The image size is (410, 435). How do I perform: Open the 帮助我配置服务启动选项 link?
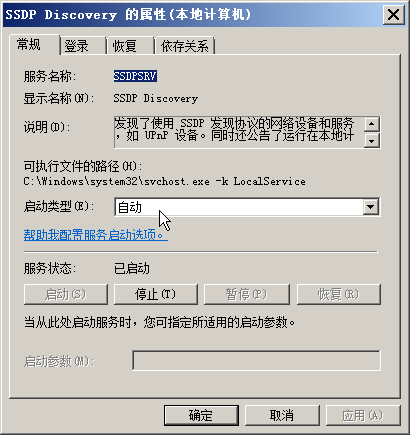pyautogui.click(x=95, y=235)
